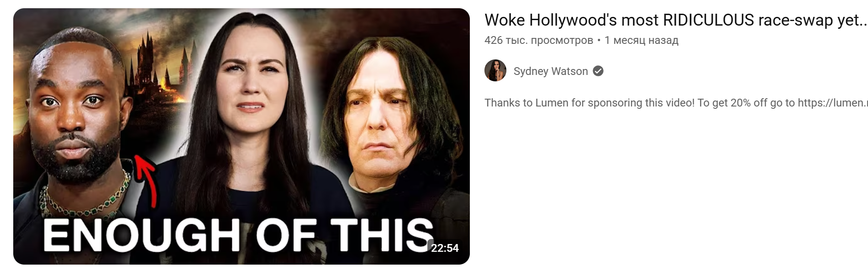Image resolution: width=868 pixels, height=271 pixels.
Task: Open the video titled Woke Hollywood's most RIDICULOUS race-swap
Action: [676, 20]
